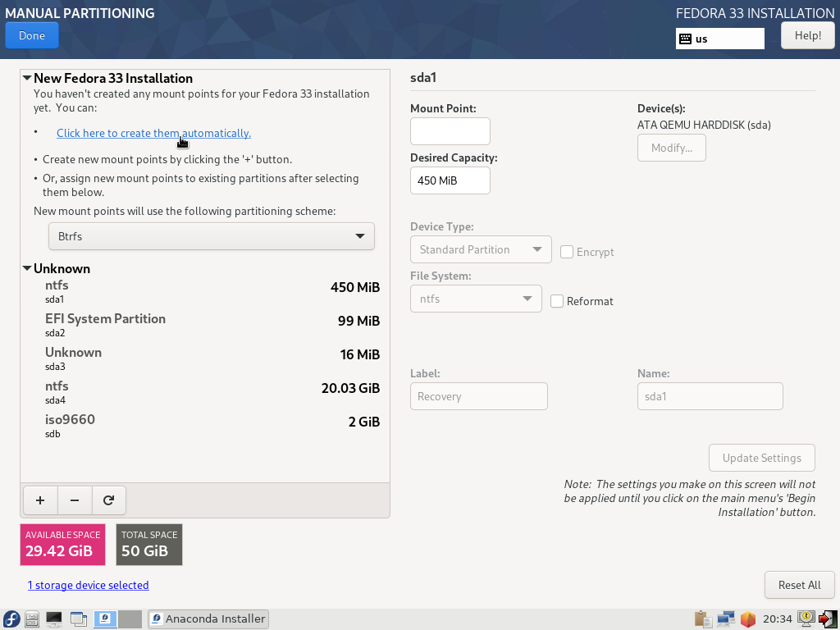Screen dimensions: 840x630
Task: Click the orange cube tray icon
Action: tap(748, 619)
